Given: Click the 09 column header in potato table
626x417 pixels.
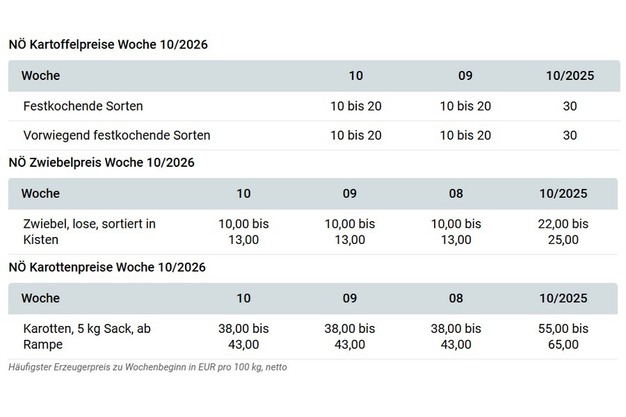Looking at the screenshot, I should (465, 76).
